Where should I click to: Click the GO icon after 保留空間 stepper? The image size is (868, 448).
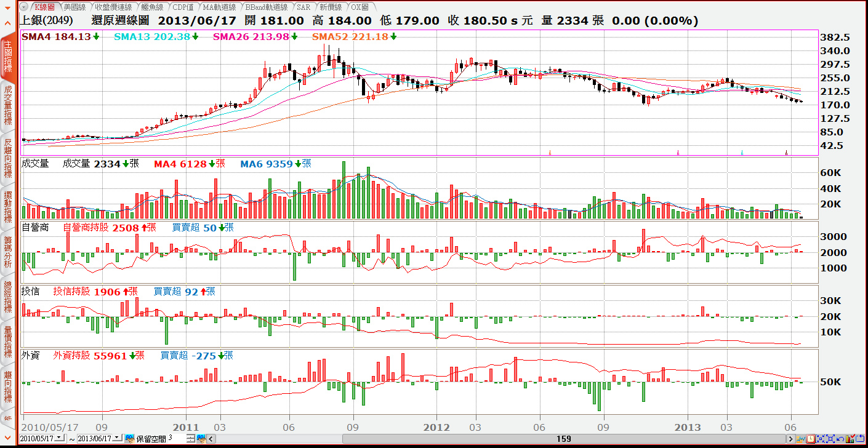click(x=201, y=438)
